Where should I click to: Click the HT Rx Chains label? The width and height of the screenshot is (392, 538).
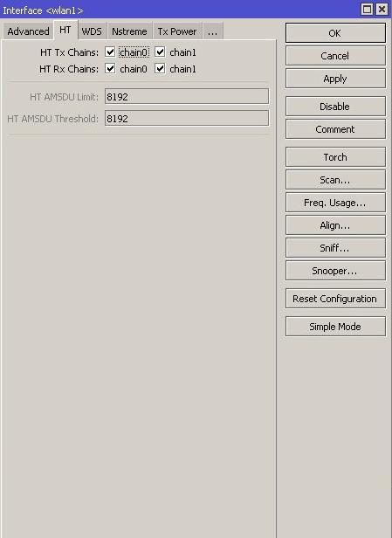click(69, 69)
